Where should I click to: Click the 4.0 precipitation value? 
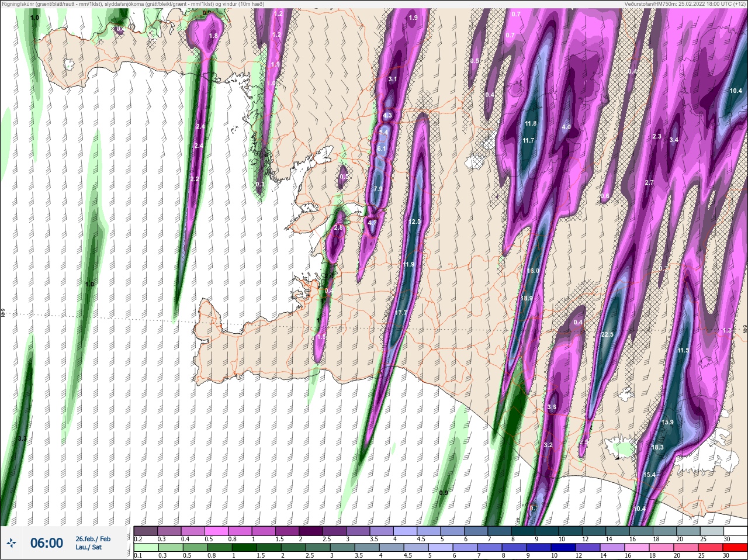(566, 127)
